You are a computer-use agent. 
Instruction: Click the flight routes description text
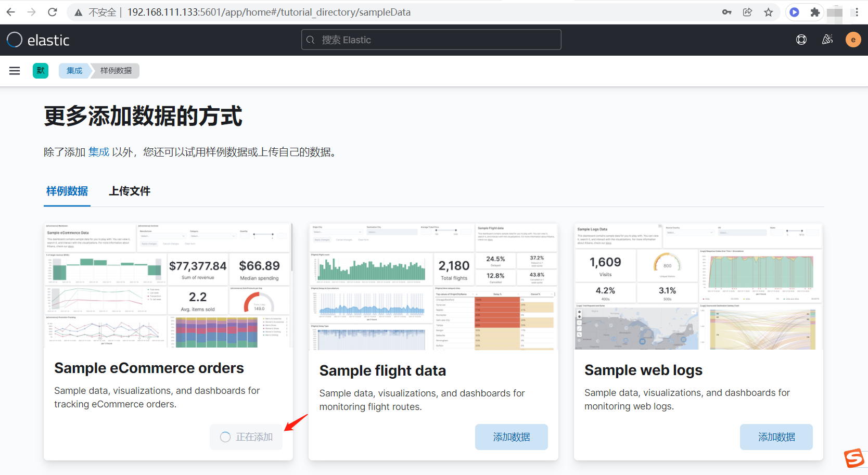point(422,400)
